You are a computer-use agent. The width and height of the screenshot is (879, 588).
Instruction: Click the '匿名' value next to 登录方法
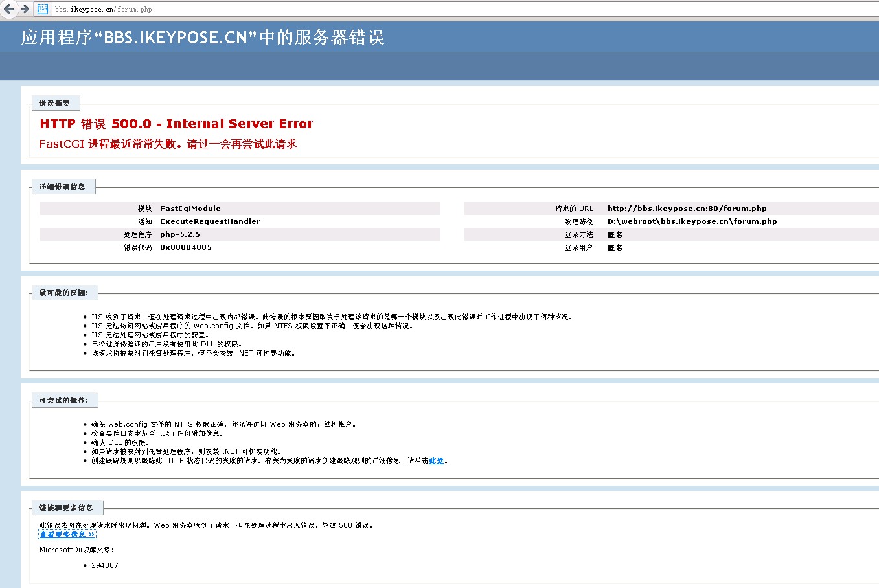pyautogui.click(x=615, y=234)
